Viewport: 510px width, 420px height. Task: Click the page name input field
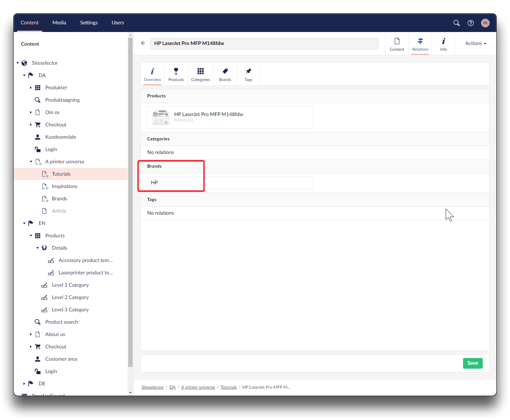264,43
